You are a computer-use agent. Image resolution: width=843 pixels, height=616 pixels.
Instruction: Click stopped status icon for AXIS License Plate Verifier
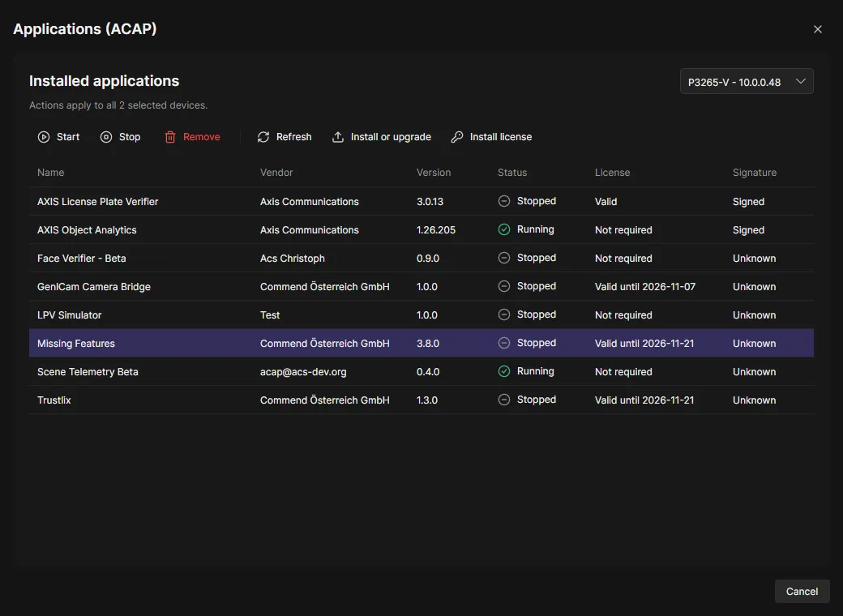pos(503,201)
